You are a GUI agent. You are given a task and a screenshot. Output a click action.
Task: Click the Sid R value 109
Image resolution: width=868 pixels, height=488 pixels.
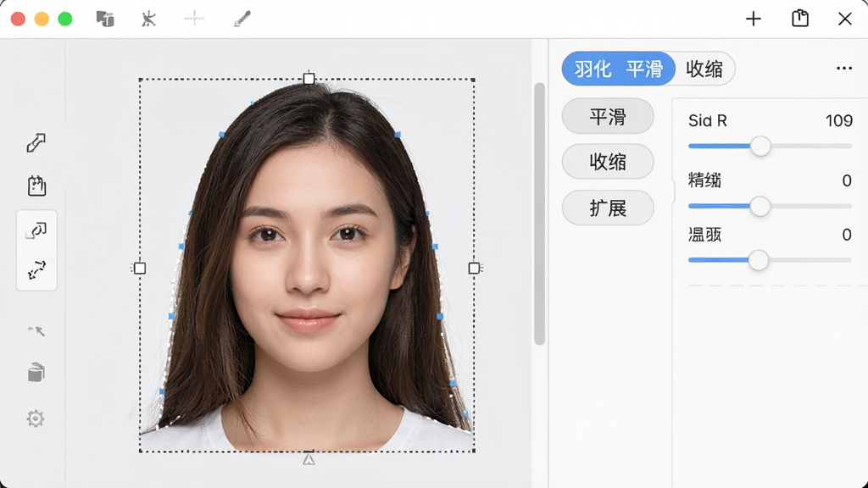[x=838, y=120]
